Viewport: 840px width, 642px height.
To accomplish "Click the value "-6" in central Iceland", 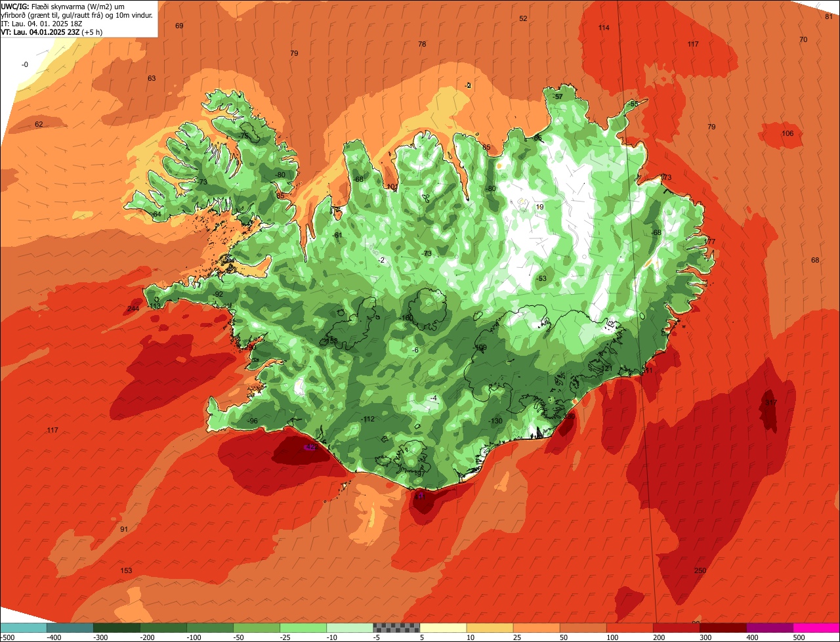I will (415, 350).
